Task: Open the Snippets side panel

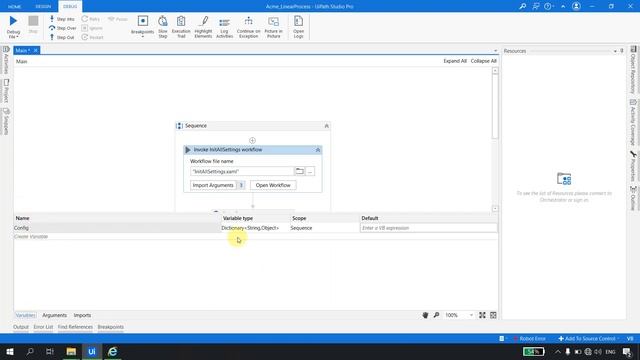Action: (x=6, y=121)
